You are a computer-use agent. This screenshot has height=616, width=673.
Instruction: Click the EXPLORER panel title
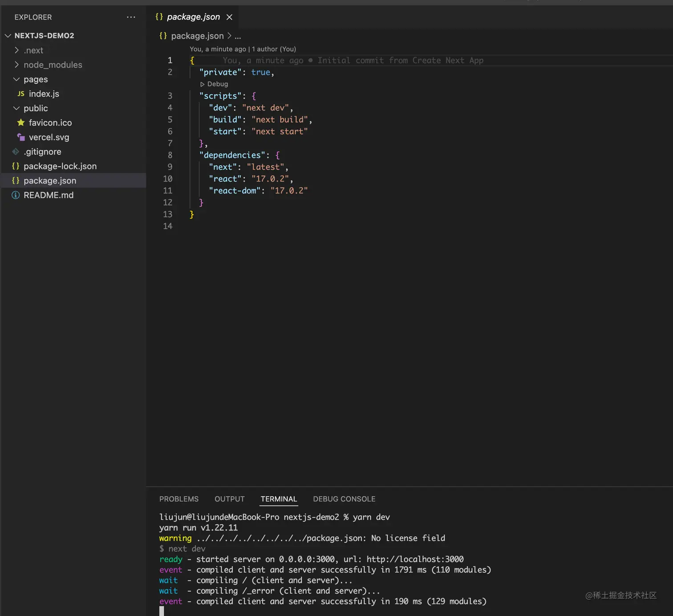(33, 17)
